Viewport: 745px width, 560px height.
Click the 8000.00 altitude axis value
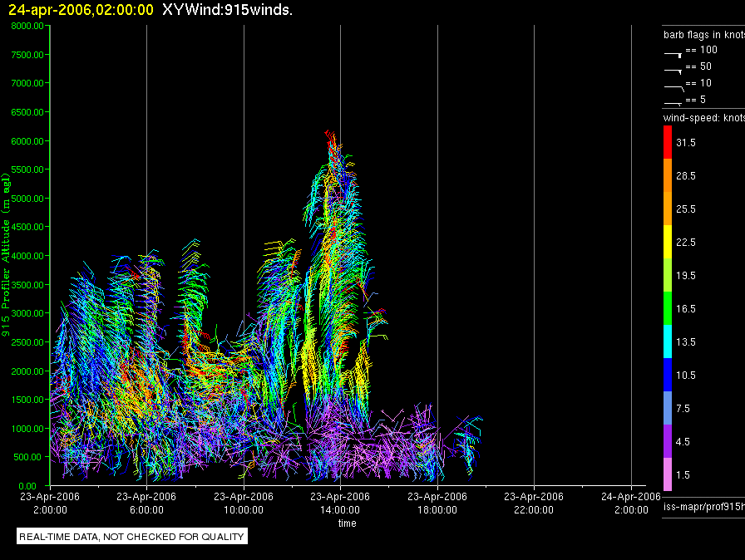tap(27, 26)
